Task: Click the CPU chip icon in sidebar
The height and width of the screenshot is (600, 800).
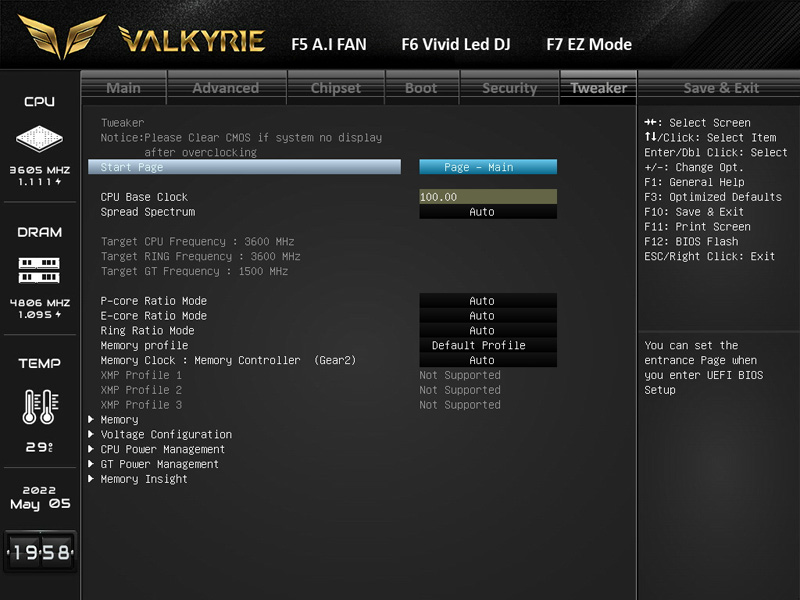Action: [x=39, y=138]
